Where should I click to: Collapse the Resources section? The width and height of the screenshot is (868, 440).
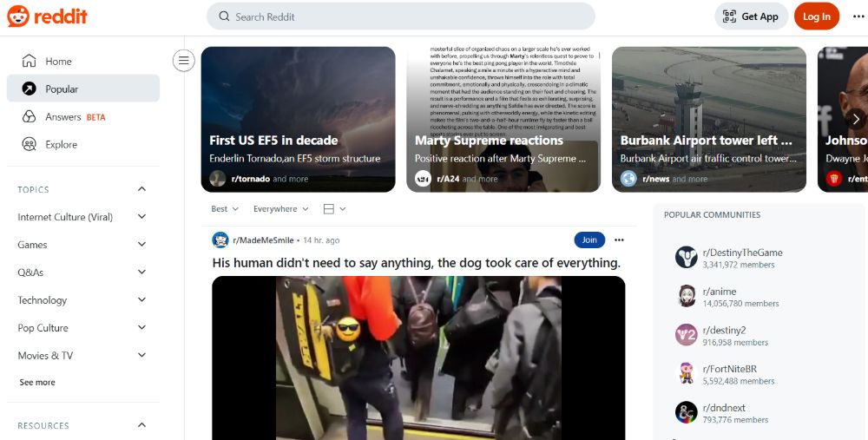[141, 425]
